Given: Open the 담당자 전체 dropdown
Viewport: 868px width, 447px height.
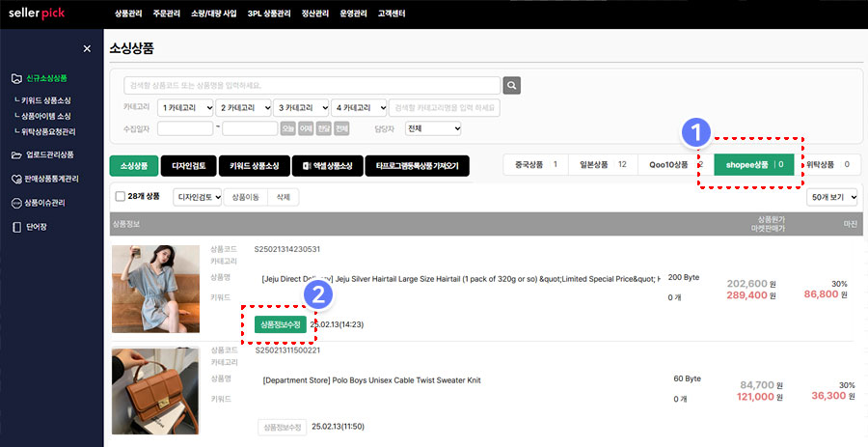Looking at the screenshot, I should click(433, 128).
